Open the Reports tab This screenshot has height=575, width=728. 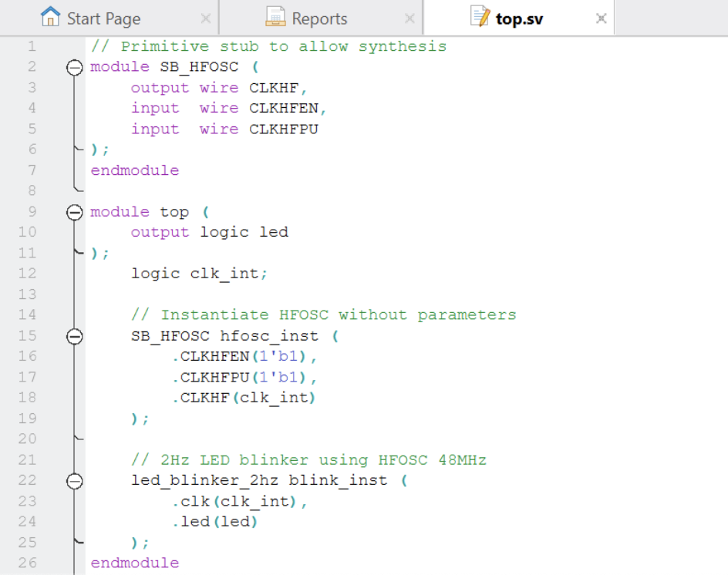click(319, 18)
